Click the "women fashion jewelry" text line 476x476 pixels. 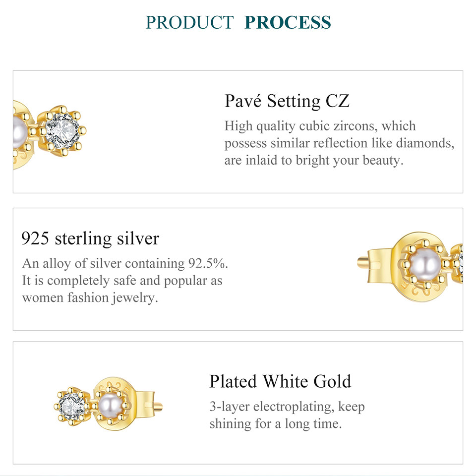[x=90, y=298]
